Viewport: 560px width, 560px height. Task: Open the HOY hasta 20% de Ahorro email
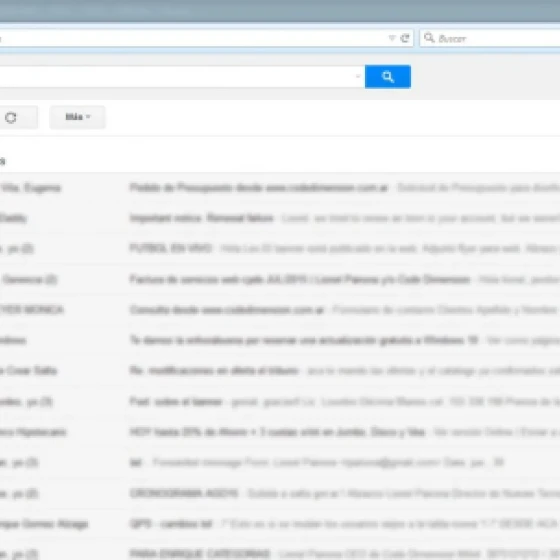click(x=280, y=432)
